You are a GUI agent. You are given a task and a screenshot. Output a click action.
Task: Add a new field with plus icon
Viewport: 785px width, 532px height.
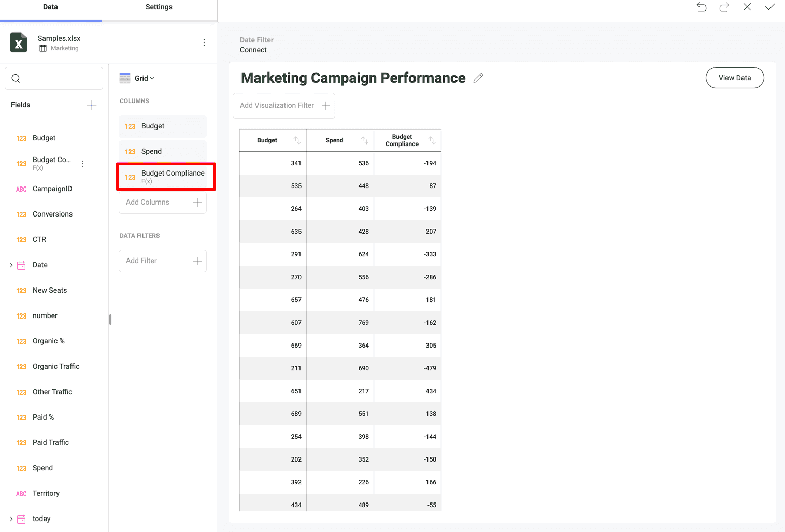[x=92, y=105]
